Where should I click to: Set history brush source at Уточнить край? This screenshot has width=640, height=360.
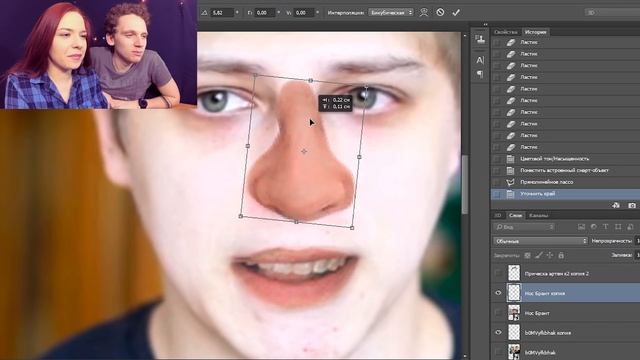click(x=497, y=194)
